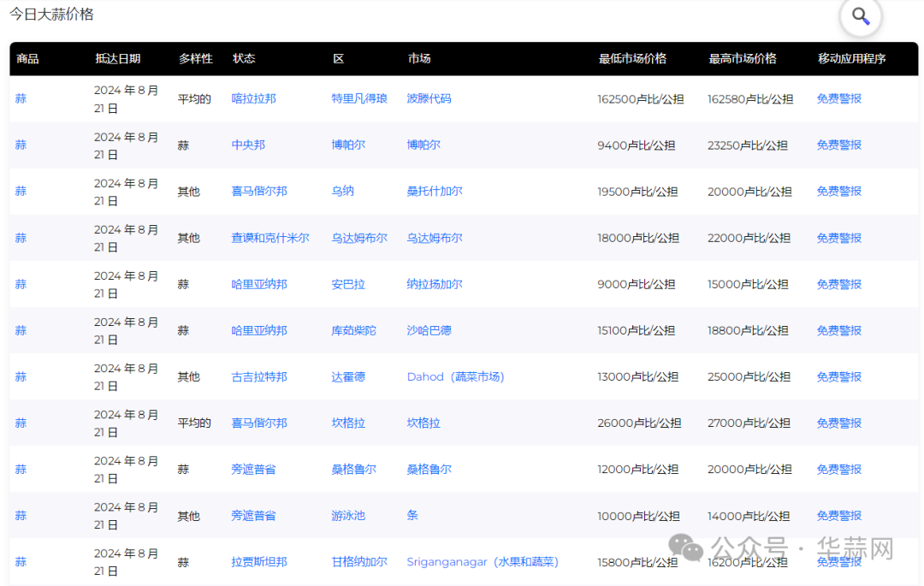Open 喀拉拉邦 state link
Screen dimensions: 924x586
(x=253, y=99)
